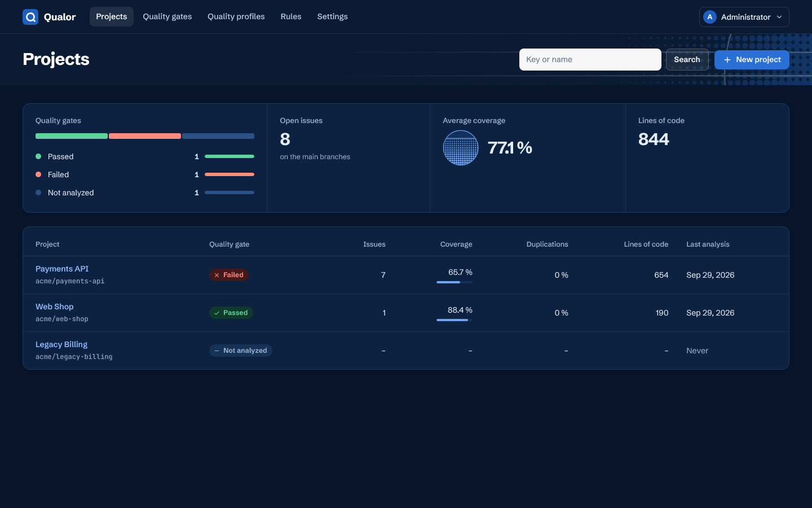Screen dimensions: 812x508
Task: Click the Qualor logo icon
Action: pos(30,17)
